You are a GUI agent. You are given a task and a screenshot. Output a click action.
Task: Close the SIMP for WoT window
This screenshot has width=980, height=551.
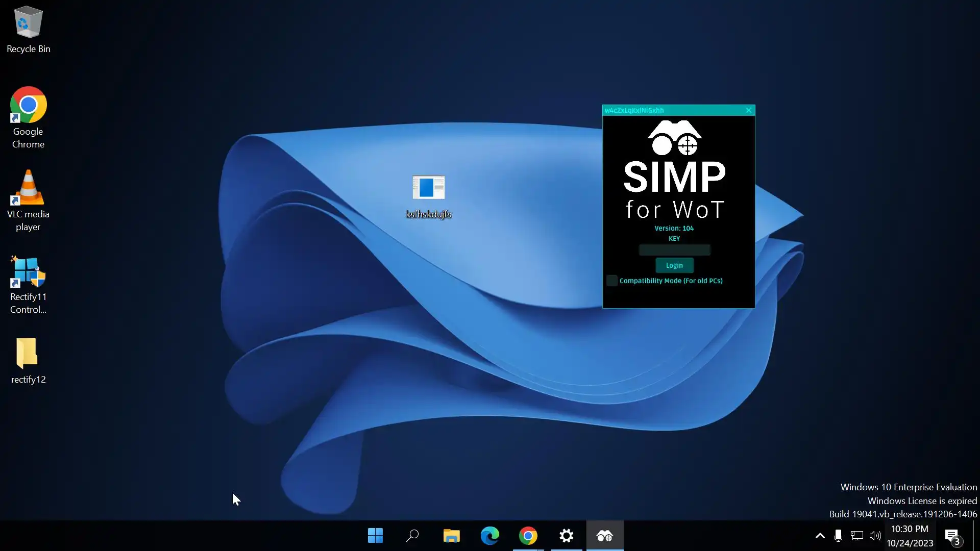(x=749, y=110)
